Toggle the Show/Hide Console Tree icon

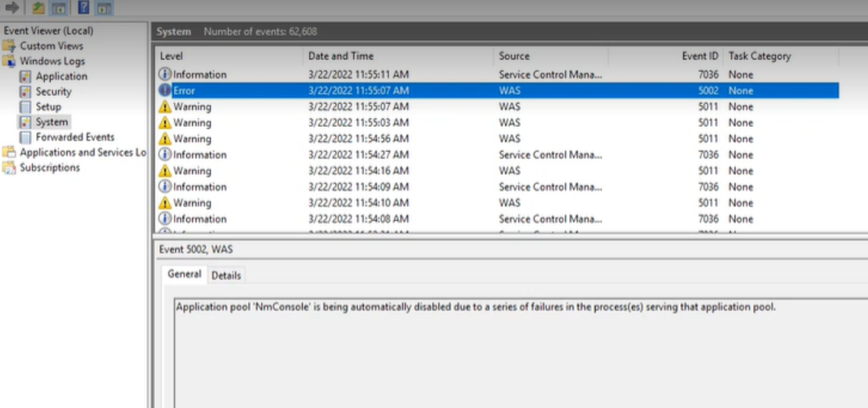[58, 8]
